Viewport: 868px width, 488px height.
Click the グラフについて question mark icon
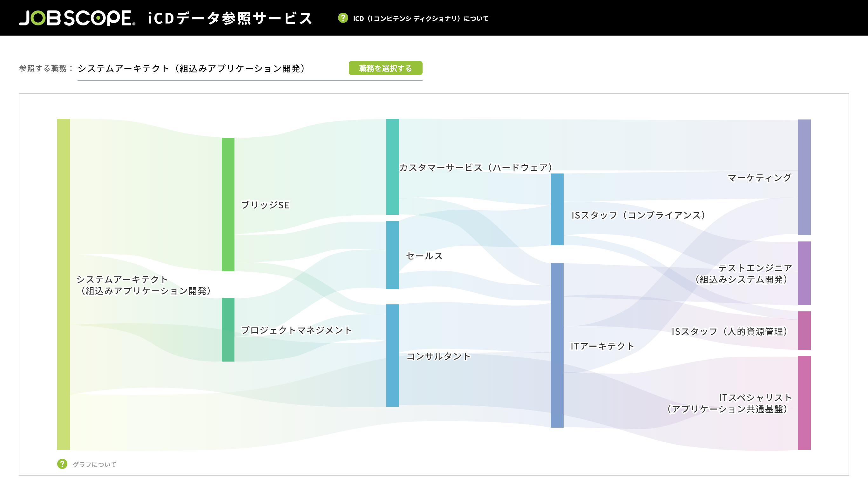pos(62,464)
